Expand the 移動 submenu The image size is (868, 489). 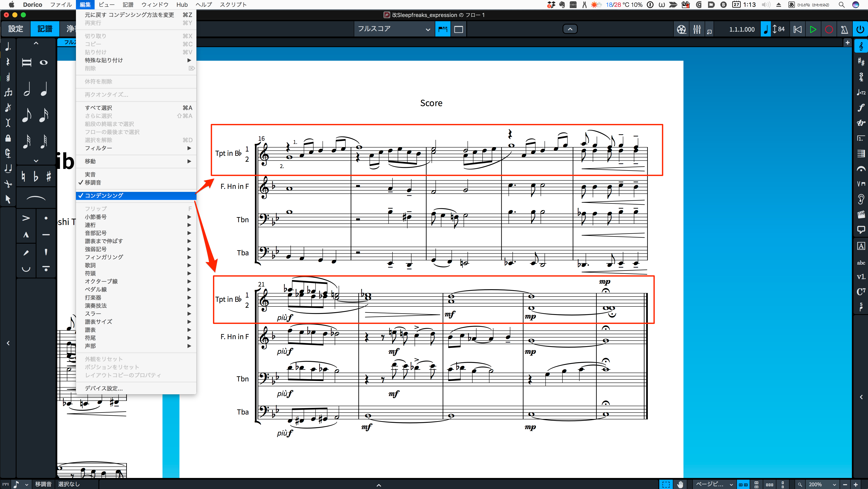click(136, 161)
